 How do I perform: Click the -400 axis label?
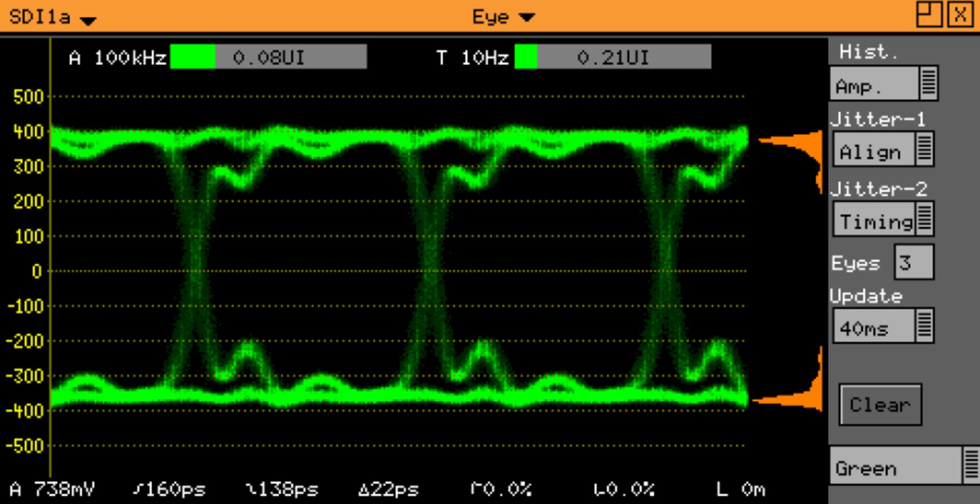pos(24,411)
